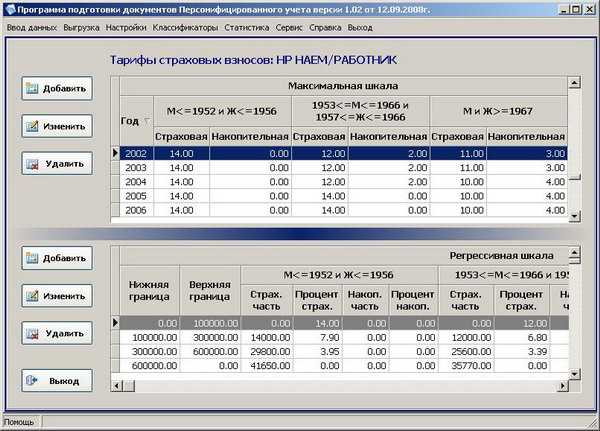
Task: Click the Нижняя граница column header
Action: pyautogui.click(x=149, y=291)
